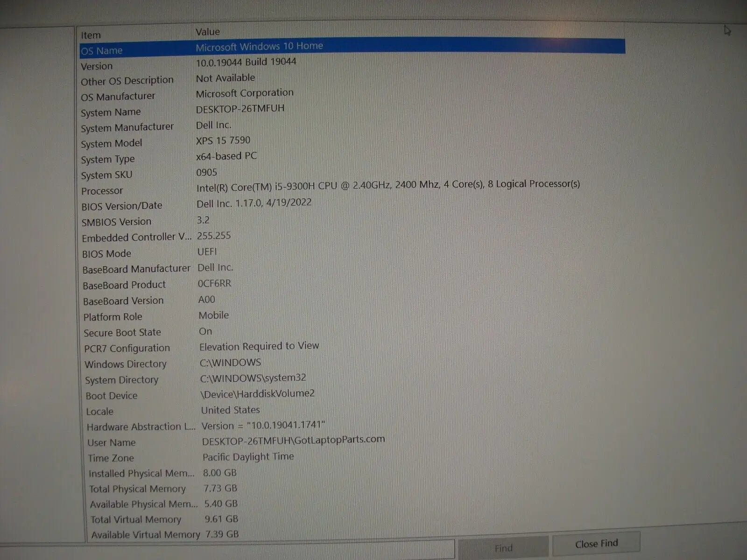Image resolution: width=747 pixels, height=560 pixels.
Task: Click the "0905" SKU value
Action: coord(207,173)
